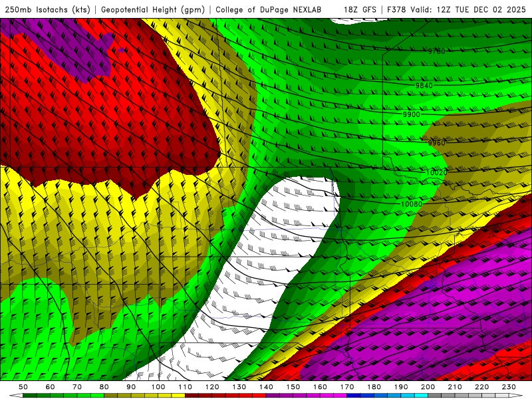Viewport: 532px width, 399px height.
Task: Click the 230 legend value
Action: tap(509, 387)
